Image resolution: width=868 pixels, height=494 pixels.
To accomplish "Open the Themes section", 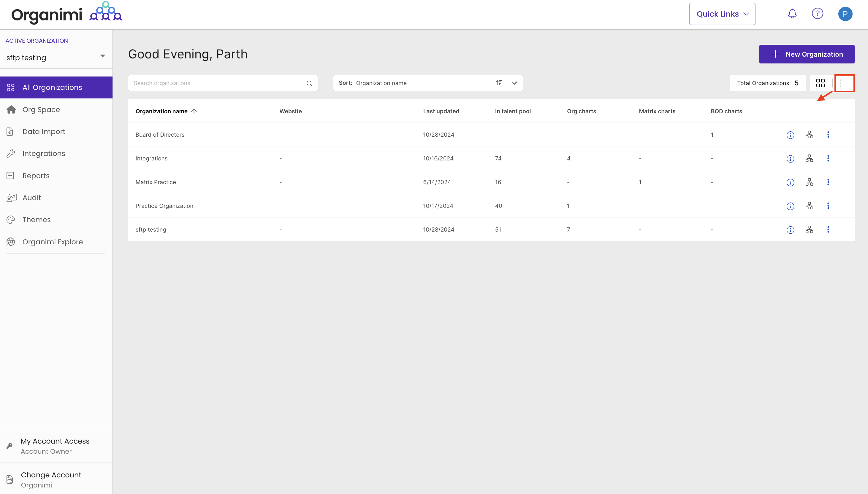I will tap(37, 219).
